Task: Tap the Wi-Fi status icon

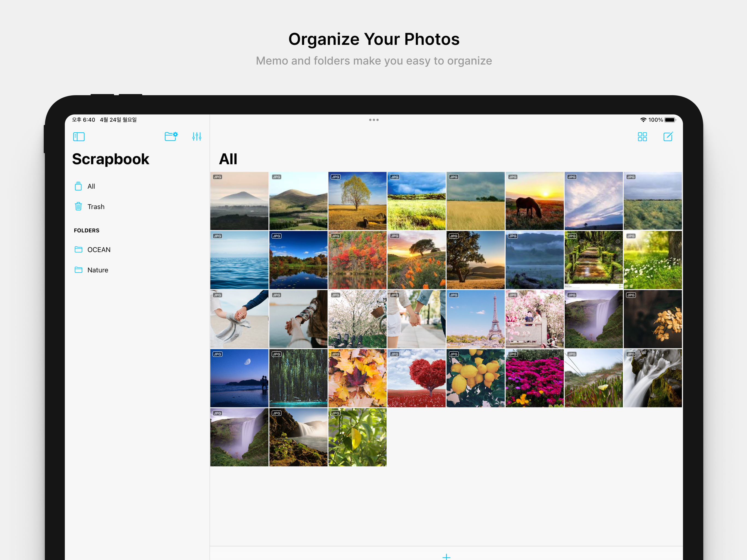Action: pos(643,120)
